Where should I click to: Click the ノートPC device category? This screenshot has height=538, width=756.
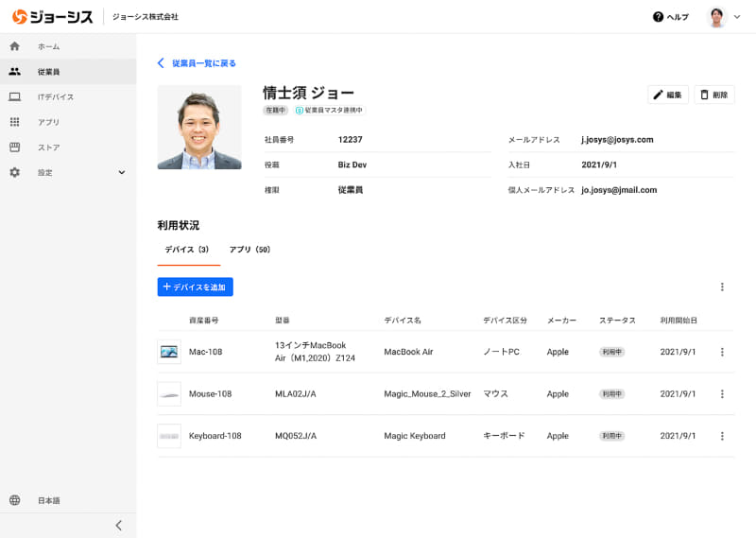click(502, 352)
